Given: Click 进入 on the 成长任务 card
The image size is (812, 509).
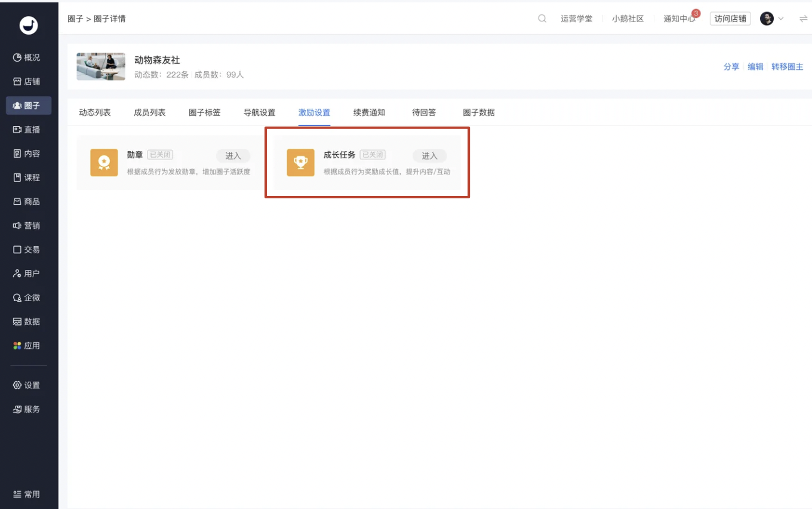Looking at the screenshot, I should 430,156.
